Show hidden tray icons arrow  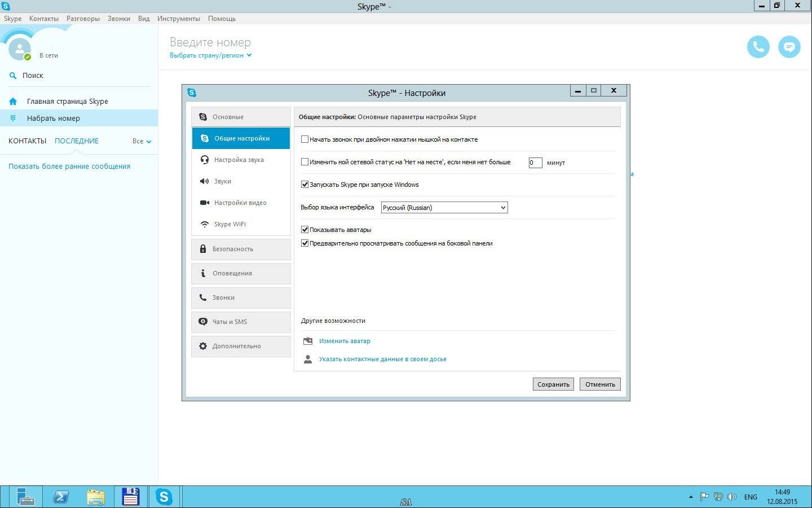pos(691,497)
